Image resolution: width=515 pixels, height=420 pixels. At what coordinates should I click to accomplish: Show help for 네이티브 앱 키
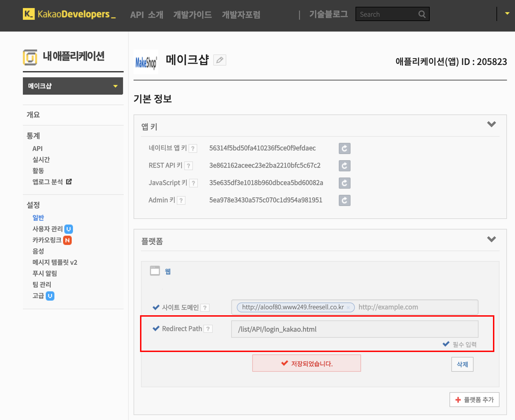pos(193,149)
